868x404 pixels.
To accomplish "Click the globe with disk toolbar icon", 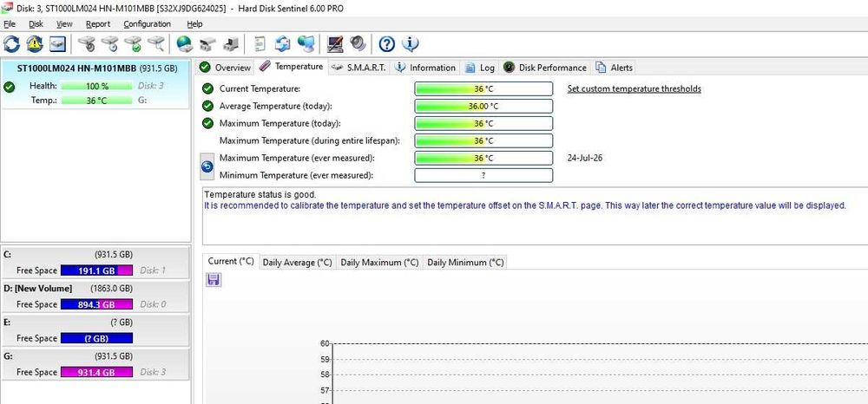I will coord(184,43).
